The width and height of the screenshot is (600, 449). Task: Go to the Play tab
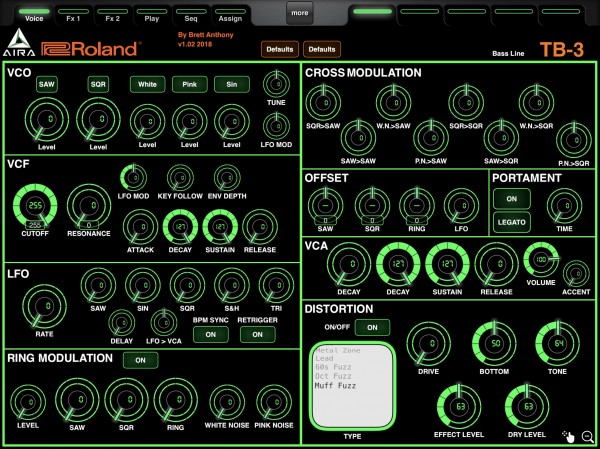tap(152, 16)
